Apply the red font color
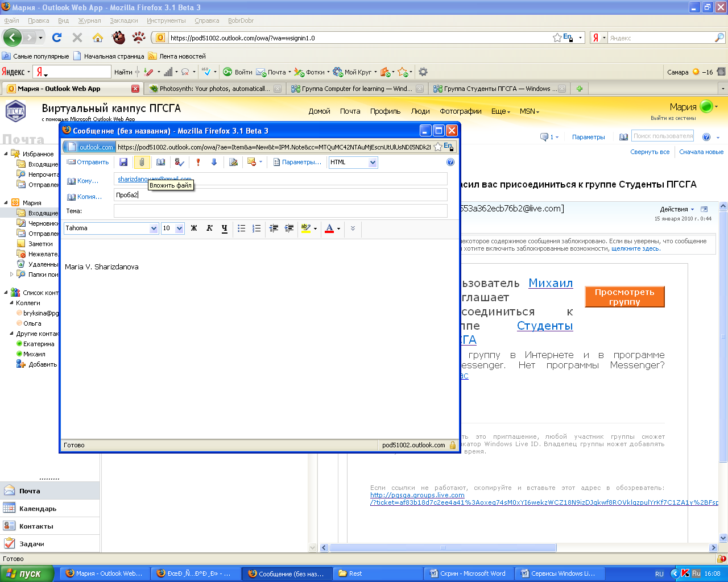 pyautogui.click(x=329, y=228)
